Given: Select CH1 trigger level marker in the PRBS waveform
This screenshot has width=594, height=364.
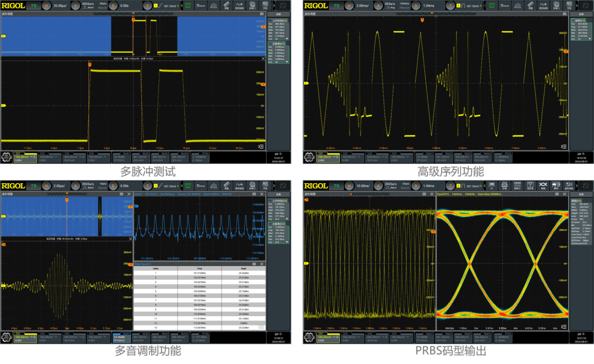Looking at the screenshot, I should pyautogui.click(x=433, y=231).
